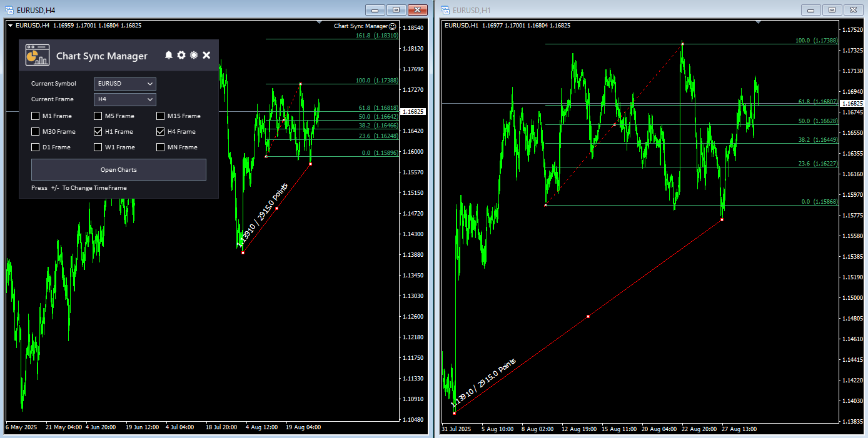The height and width of the screenshot is (438, 868).
Task: Click the 1.13835 price on H1 axis
Action: pyautogui.click(x=853, y=422)
